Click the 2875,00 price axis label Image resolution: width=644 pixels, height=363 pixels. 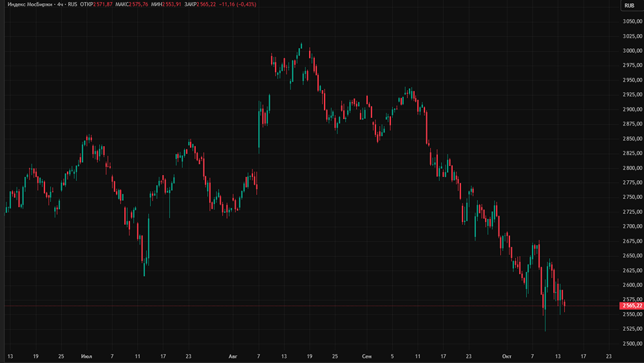(x=632, y=124)
